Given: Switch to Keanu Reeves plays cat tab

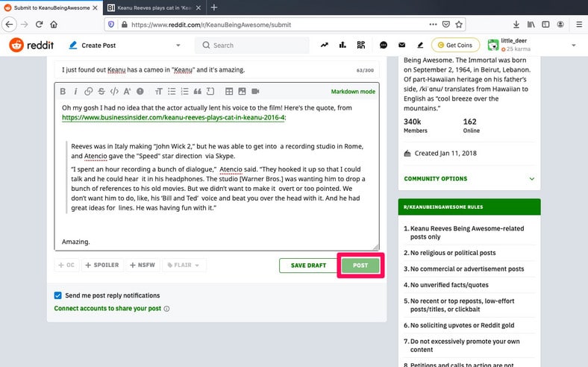Looking at the screenshot, I should (x=154, y=7).
